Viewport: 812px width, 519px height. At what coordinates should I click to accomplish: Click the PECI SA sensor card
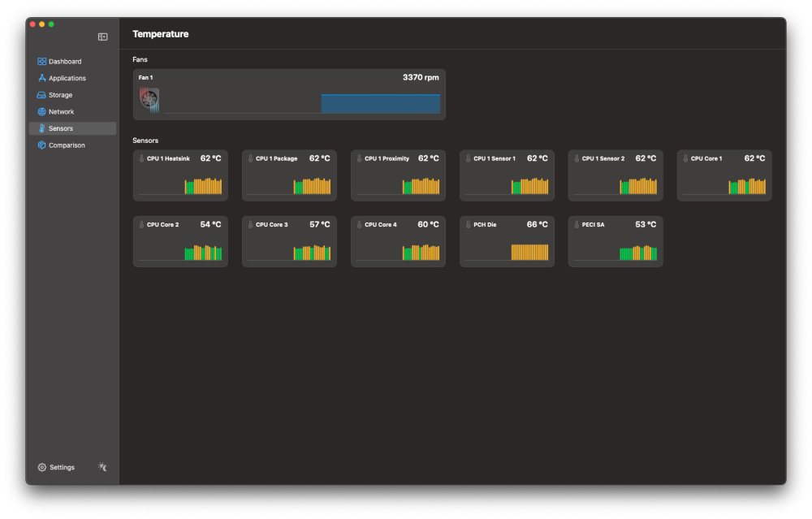coord(615,241)
